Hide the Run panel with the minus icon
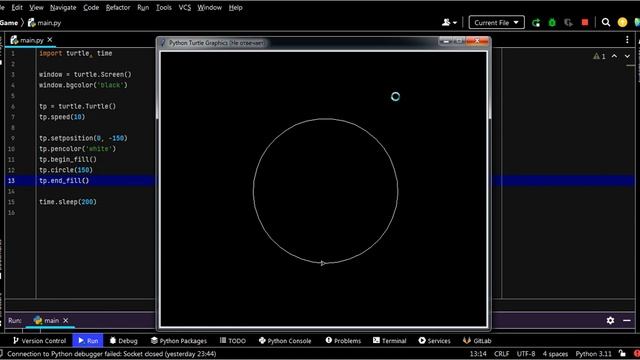Viewport: 640px width, 360px height. coord(627,320)
